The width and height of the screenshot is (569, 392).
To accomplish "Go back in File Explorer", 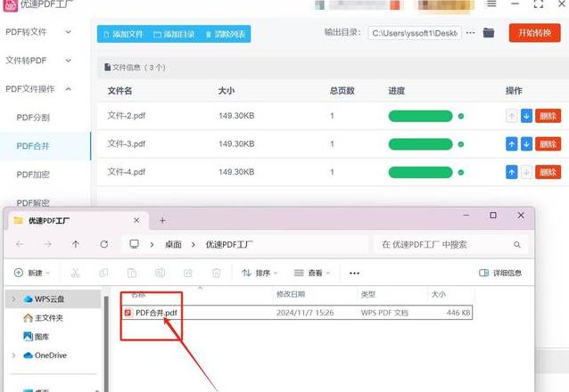I will 20,244.
